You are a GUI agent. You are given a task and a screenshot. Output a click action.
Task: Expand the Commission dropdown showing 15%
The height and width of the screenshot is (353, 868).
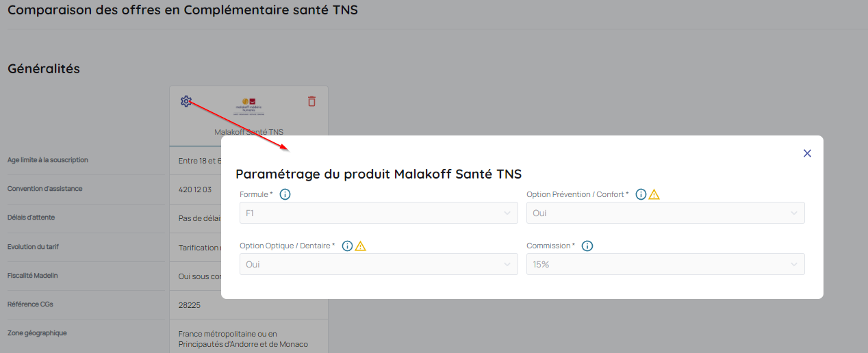(665, 264)
